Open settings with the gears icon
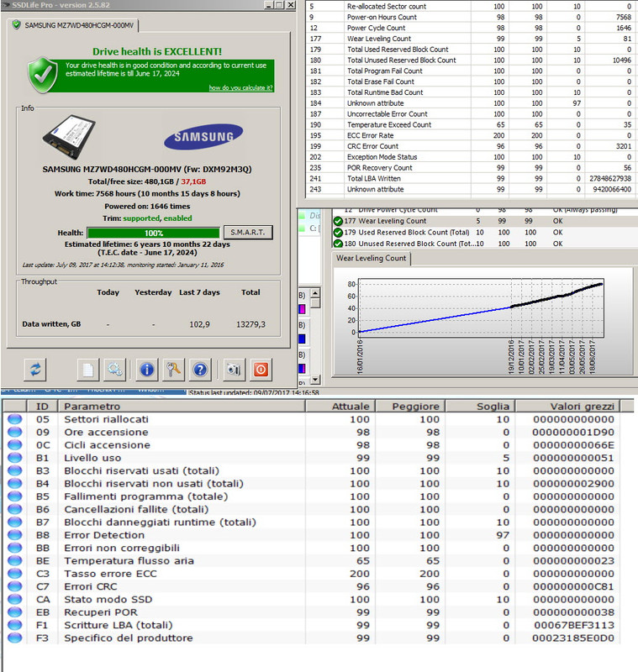638x672 pixels. pos(114,370)
